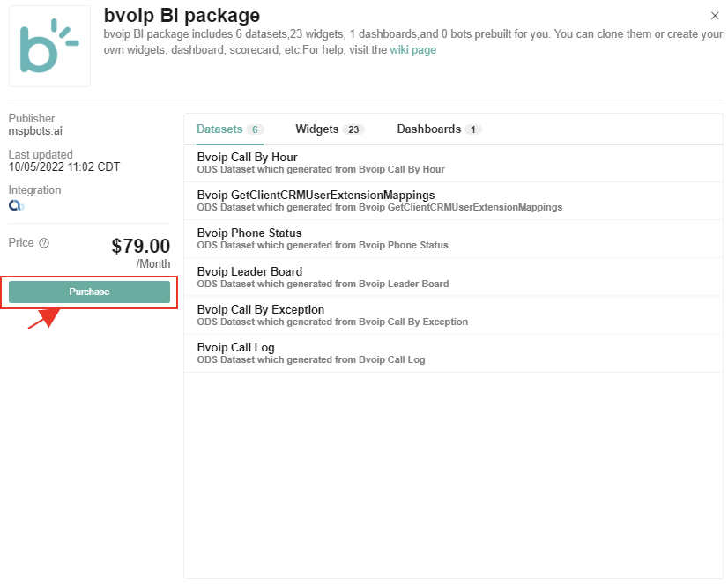This screenshot has height=584, width=728.
Task: Click the Purchase button
Action: 88,291
